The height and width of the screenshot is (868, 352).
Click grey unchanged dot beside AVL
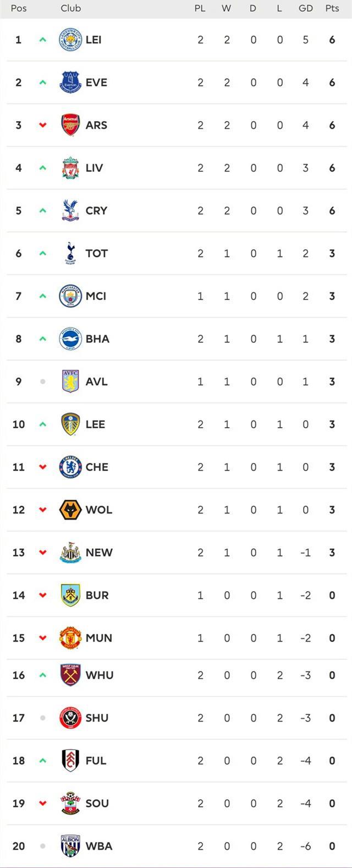pos(42,381)
